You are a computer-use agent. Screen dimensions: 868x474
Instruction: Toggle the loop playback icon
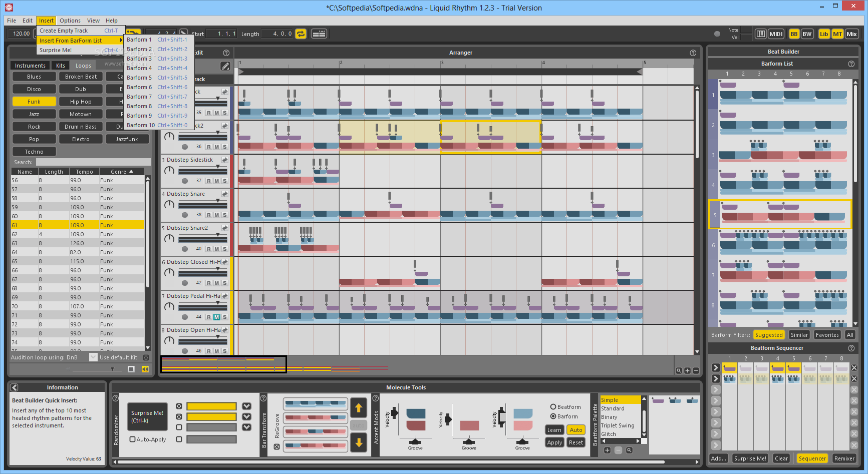click(x=301, y=34)
